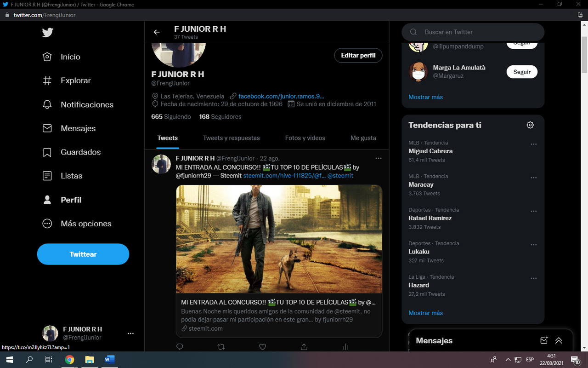Click the Twitter bird logo
Screen dimensions: 588x368
point(47,33)
